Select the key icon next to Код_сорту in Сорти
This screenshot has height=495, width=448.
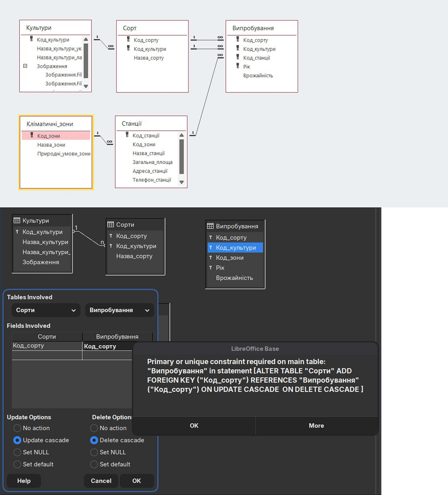point(111,236)
